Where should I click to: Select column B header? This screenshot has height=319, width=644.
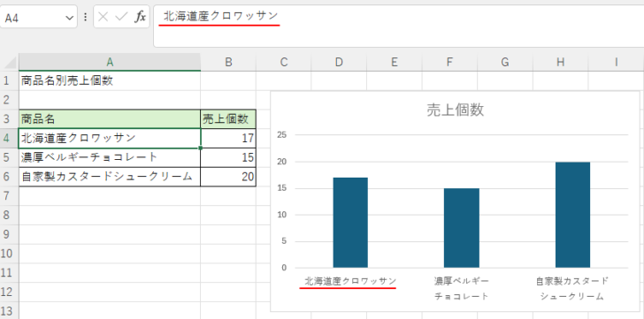tap(228, 62)
